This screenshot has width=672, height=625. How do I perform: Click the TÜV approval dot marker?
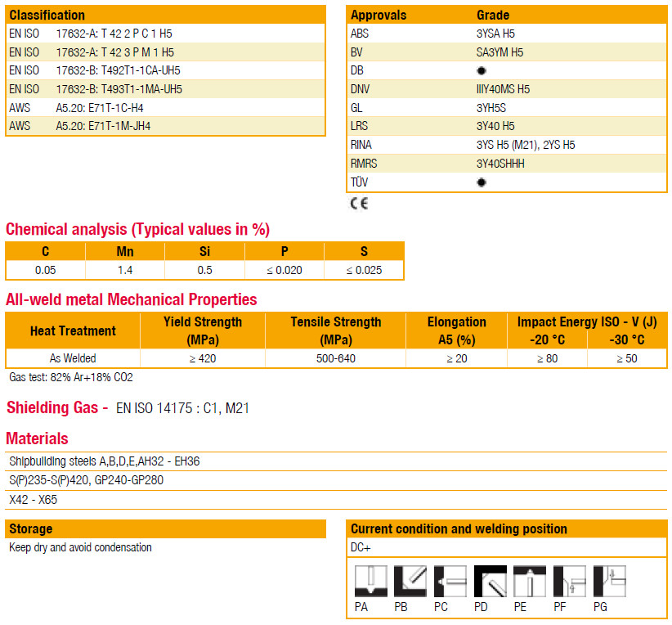coord(482,182)
